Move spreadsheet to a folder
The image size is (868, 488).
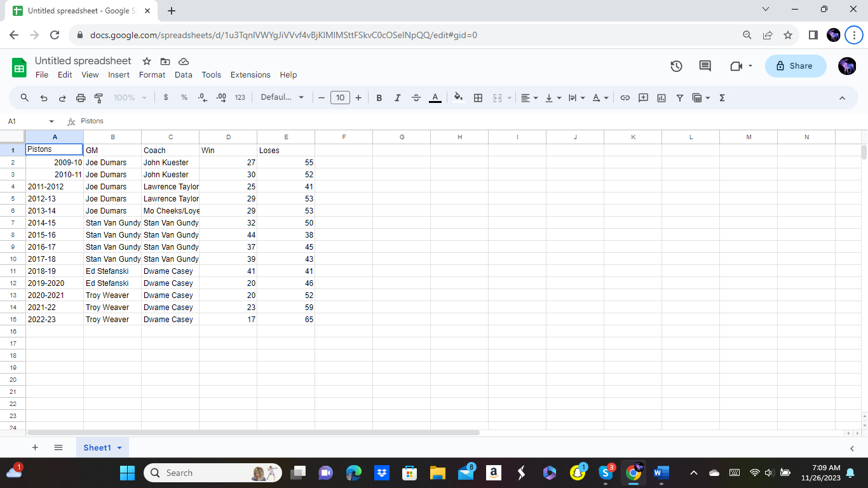pos(165,62)
